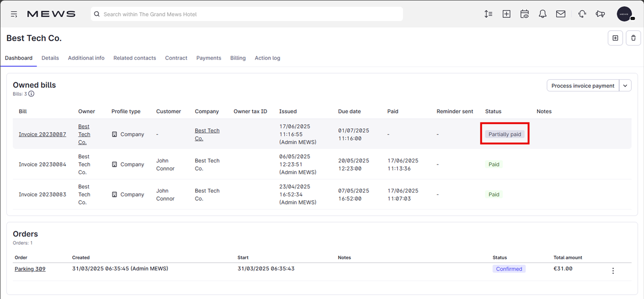Open Best Tech Co. company link in first row

(x=207, y=135)
